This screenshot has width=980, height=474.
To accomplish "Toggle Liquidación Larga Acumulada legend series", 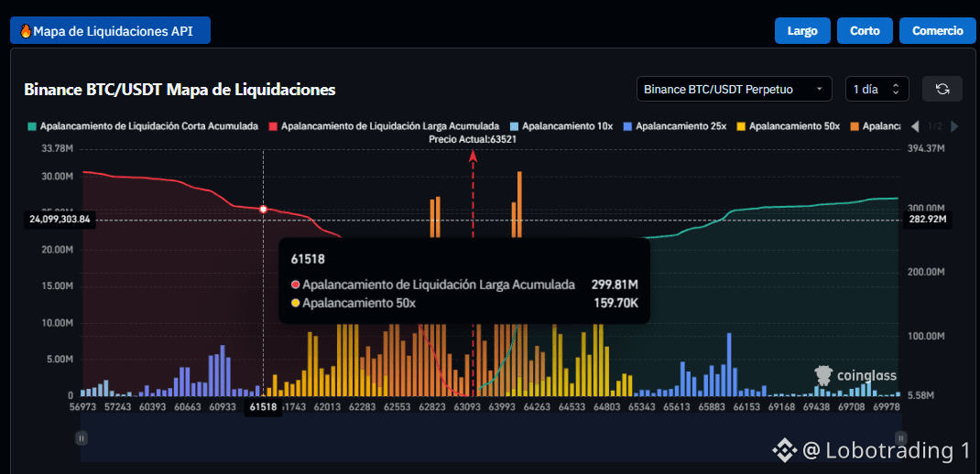I will (384, 126).
